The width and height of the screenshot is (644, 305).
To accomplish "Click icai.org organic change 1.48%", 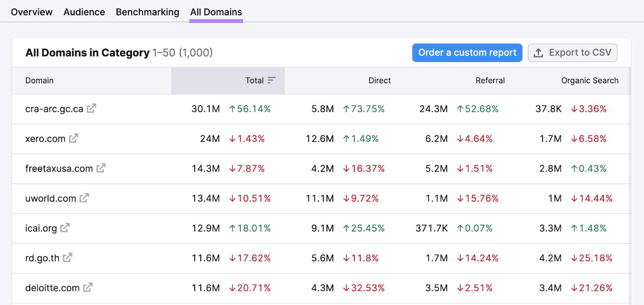I will (589, 228).
